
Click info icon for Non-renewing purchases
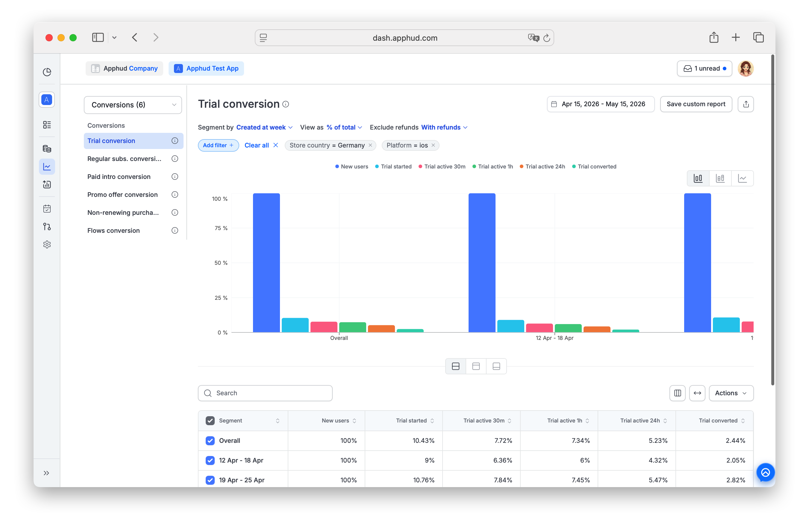175,213
